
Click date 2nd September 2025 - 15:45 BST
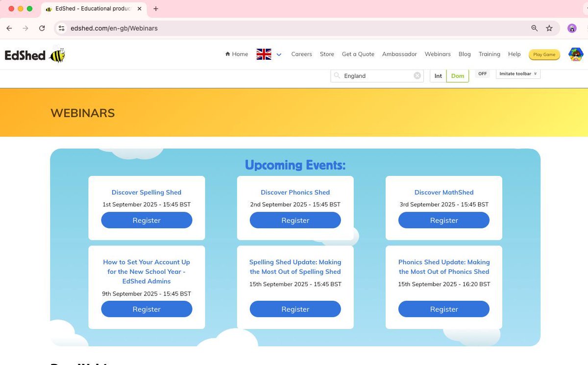(x=295, y=204)
